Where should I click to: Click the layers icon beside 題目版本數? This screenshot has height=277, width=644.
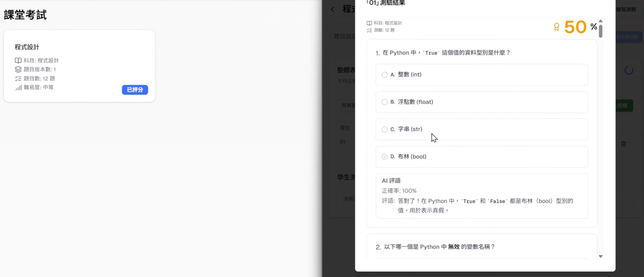pyautogui.click(x=18, y=70)
